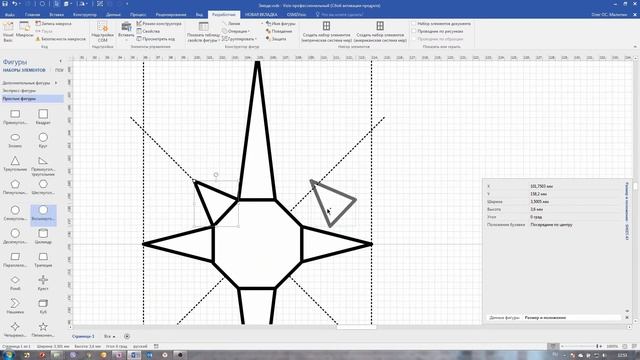This screenshot has height=360, width=640.
Task: Open Безопасность макросов settings
Action: [x=60, y=39]
